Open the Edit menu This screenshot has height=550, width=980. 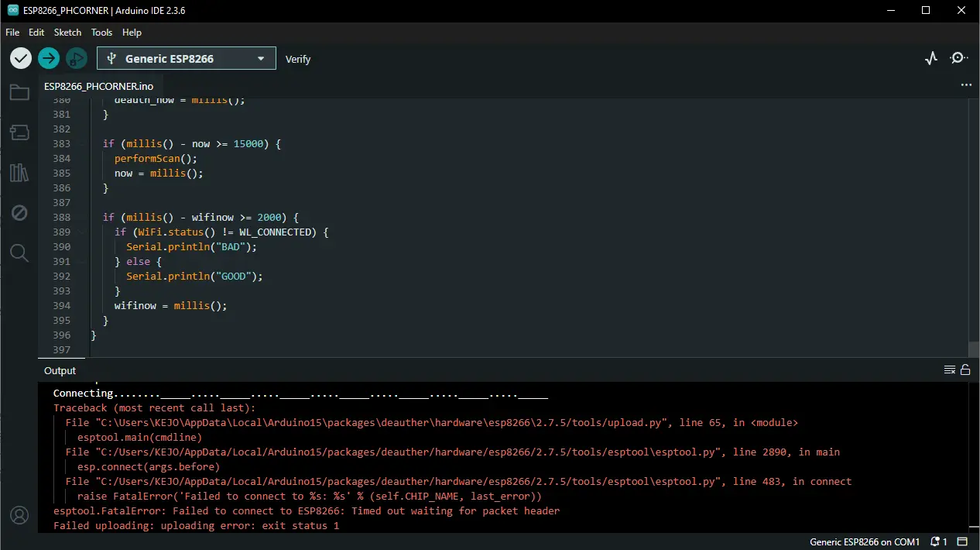[x=36, y=33]
